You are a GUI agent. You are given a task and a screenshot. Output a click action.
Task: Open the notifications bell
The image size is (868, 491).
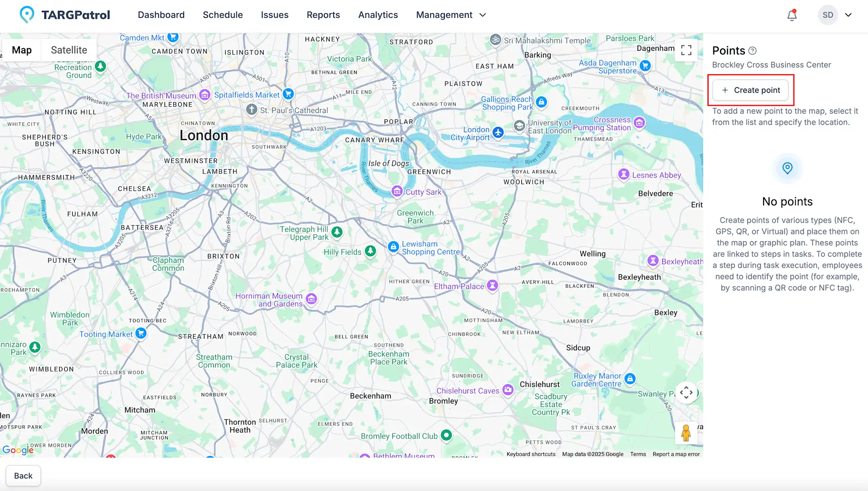coord(792,15)
